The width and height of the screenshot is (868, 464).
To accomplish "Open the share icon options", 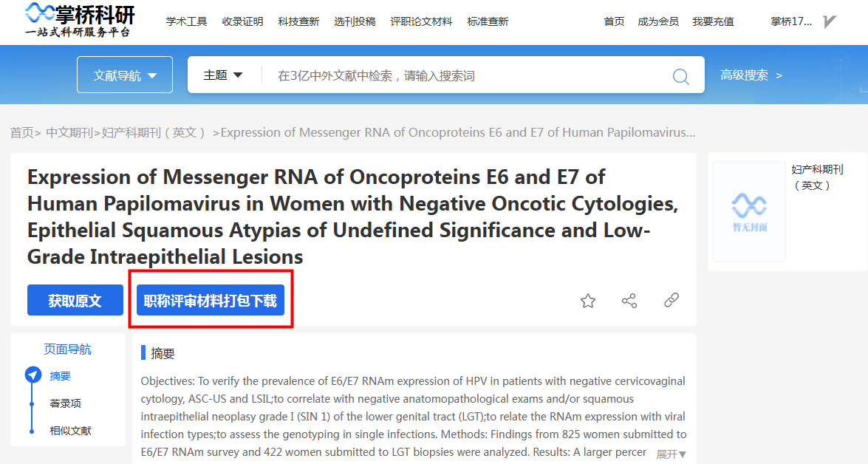I will point(629,301).
